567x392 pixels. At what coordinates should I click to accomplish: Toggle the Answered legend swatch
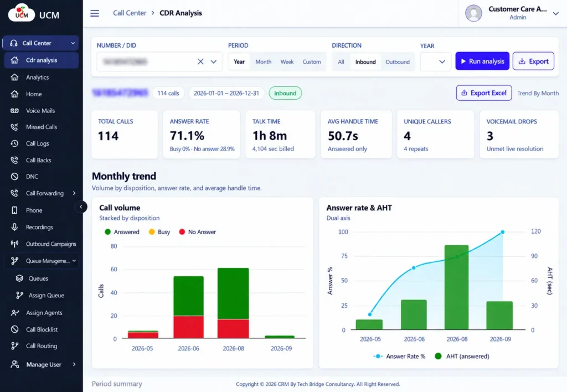pyautogui.click(x=107, y=232)
